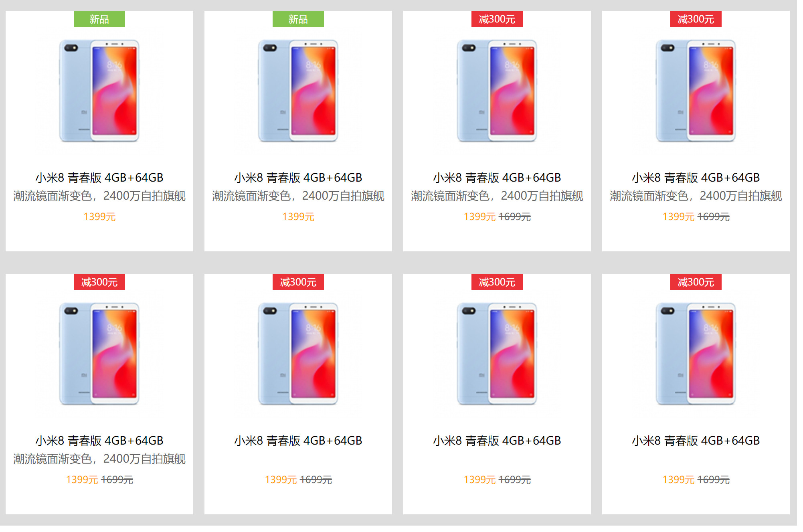
Task: Click the red 减300元 badge on third product card
Action: (497, 19)
